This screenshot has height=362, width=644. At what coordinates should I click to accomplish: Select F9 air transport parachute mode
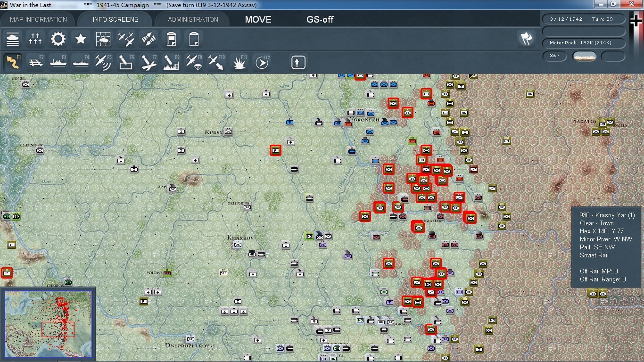(x=194, y=62)
